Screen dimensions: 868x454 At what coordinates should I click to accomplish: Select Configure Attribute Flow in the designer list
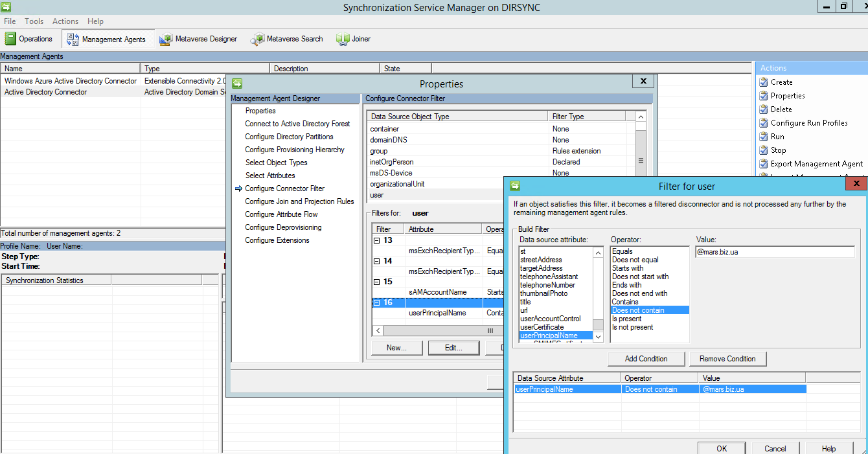point(281,214)
